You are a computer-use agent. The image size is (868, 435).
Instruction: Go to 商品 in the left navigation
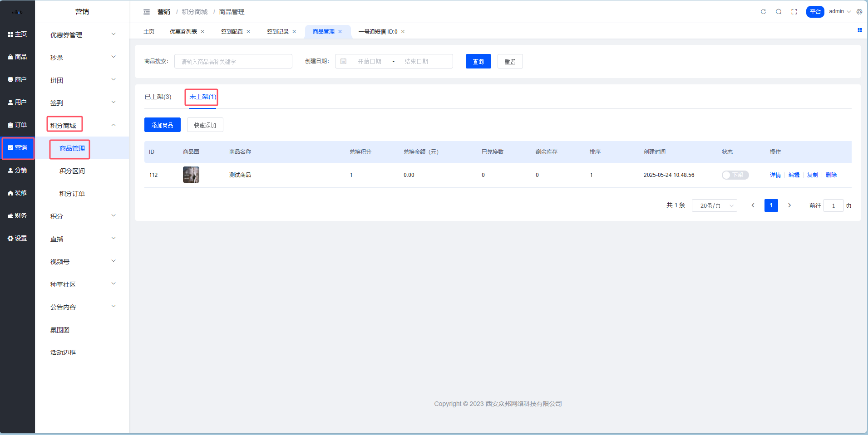click(x=17, y=57)
